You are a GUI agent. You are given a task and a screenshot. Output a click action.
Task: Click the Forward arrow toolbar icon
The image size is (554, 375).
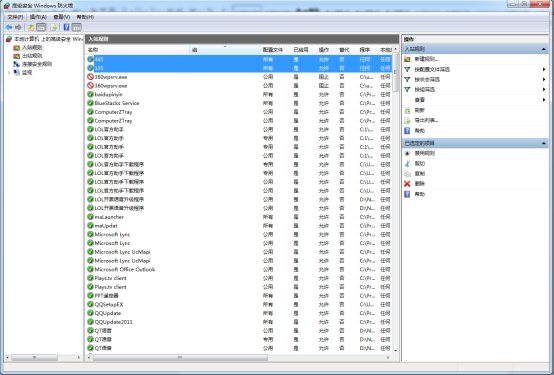(18, 27)
